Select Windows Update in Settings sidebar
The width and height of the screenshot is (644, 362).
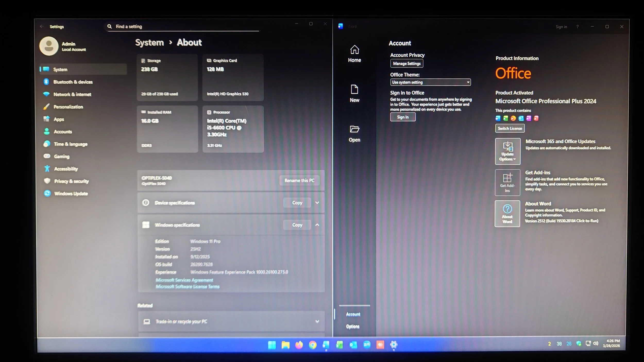pyautogui.click(x=71, y=193)
